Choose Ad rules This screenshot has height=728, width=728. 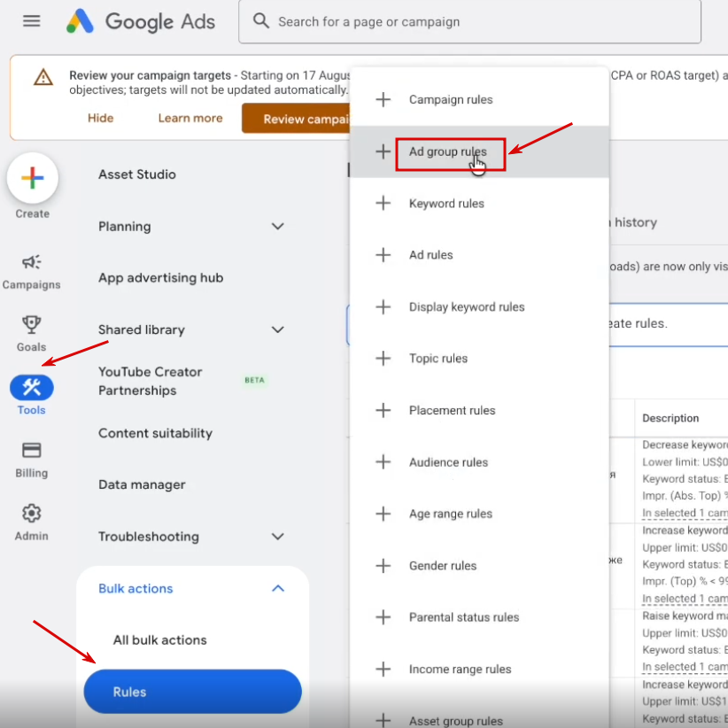pyautogui.click(x=430, y=255)
